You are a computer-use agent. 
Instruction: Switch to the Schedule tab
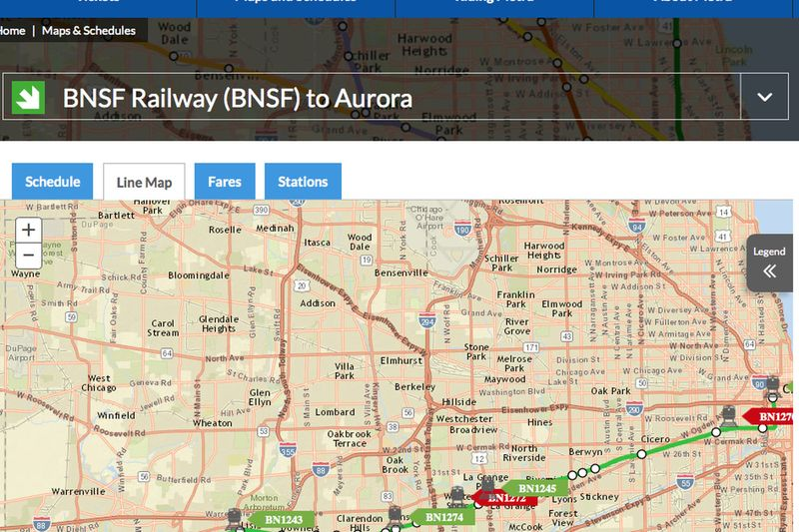click(x=53, y=182)
